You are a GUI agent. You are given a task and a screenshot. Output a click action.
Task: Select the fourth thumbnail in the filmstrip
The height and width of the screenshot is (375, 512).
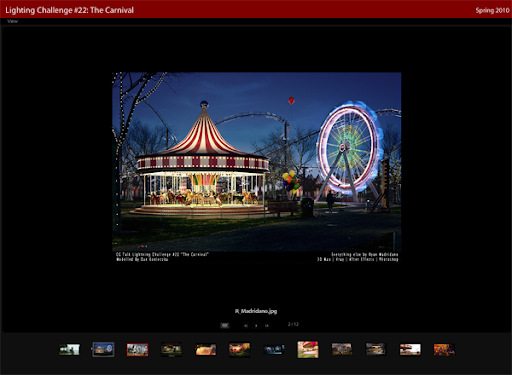click(x=171, y=350)
